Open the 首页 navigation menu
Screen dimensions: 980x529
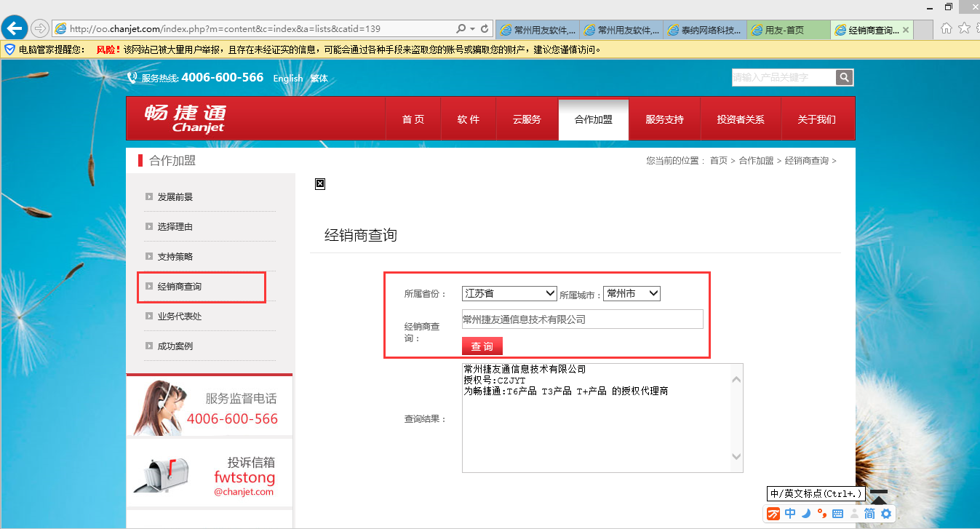[x=413, y=119]
